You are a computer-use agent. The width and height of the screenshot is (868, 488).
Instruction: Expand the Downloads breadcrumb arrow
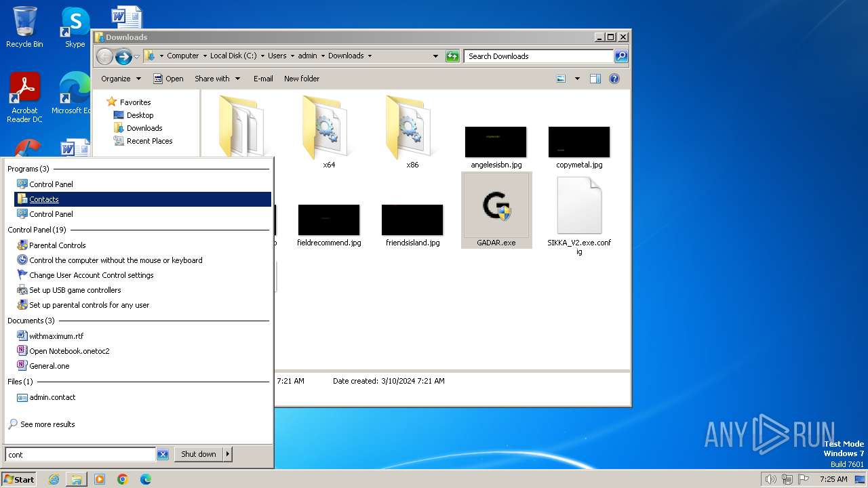click(370, 56)
